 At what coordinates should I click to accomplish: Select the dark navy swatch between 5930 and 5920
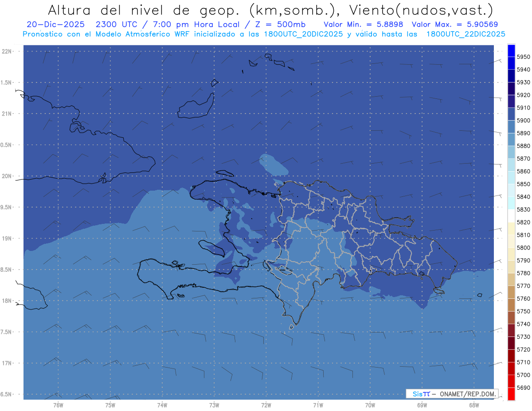point(511,89)
